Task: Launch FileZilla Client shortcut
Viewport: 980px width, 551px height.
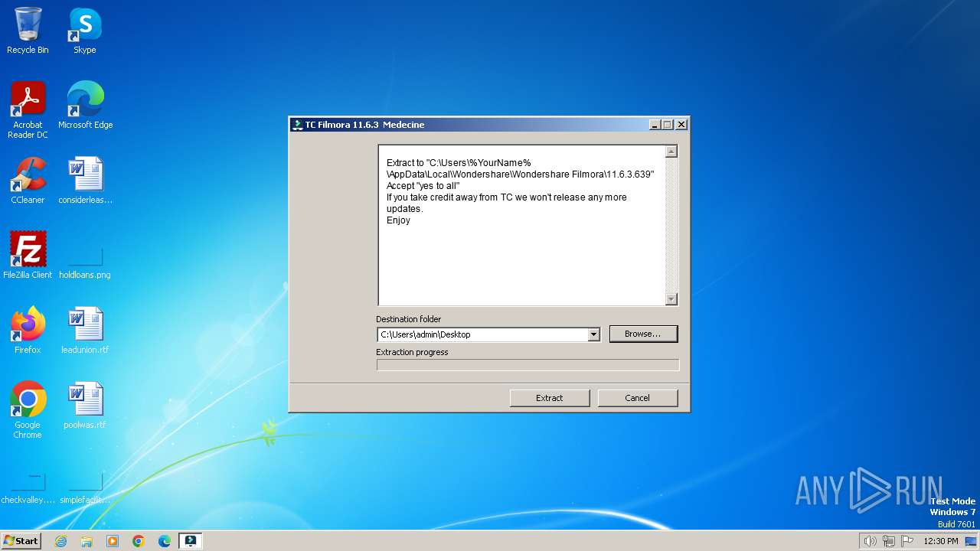Action: (x=28, y=255)
